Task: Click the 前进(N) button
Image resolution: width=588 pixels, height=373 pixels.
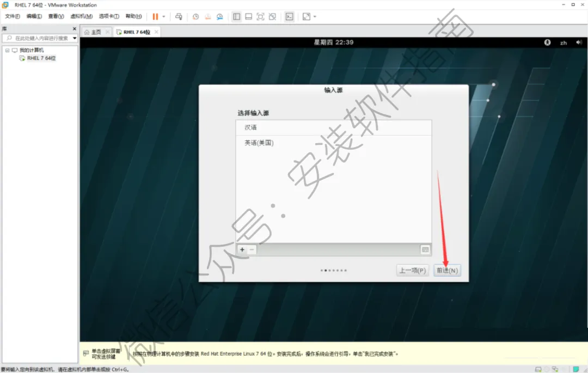Action: click(x=447, y=270)
